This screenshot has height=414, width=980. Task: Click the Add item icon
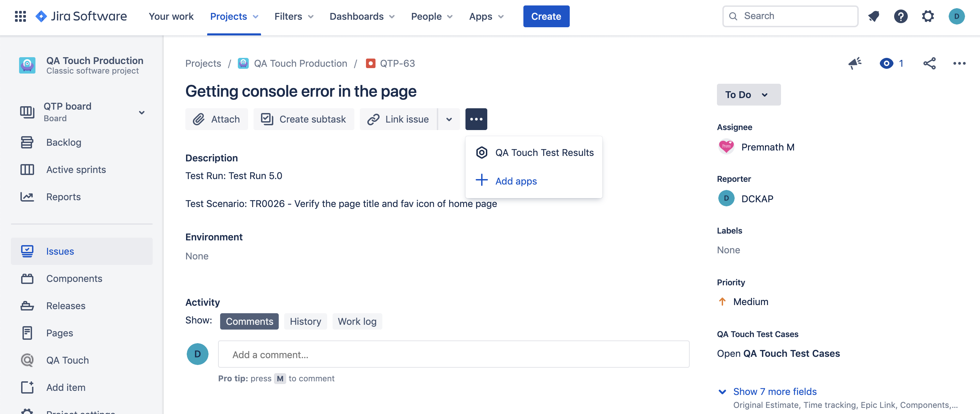pos(27,387)
